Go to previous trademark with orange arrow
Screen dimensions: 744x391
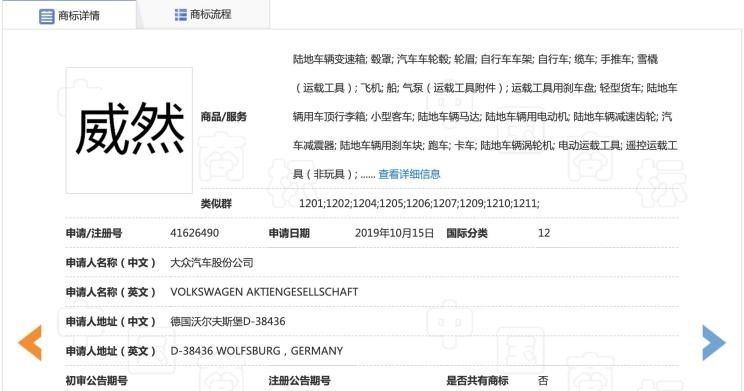point(30,343)
